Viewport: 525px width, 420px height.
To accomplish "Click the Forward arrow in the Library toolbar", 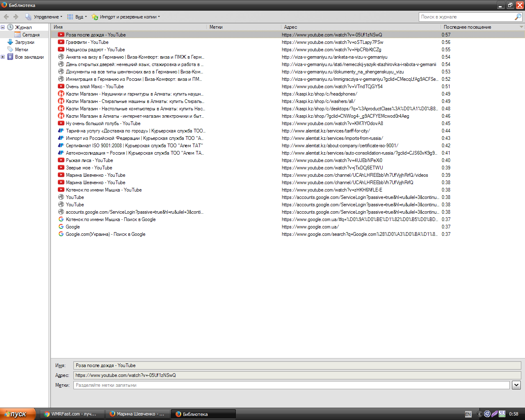I will [x=16, y=17].
